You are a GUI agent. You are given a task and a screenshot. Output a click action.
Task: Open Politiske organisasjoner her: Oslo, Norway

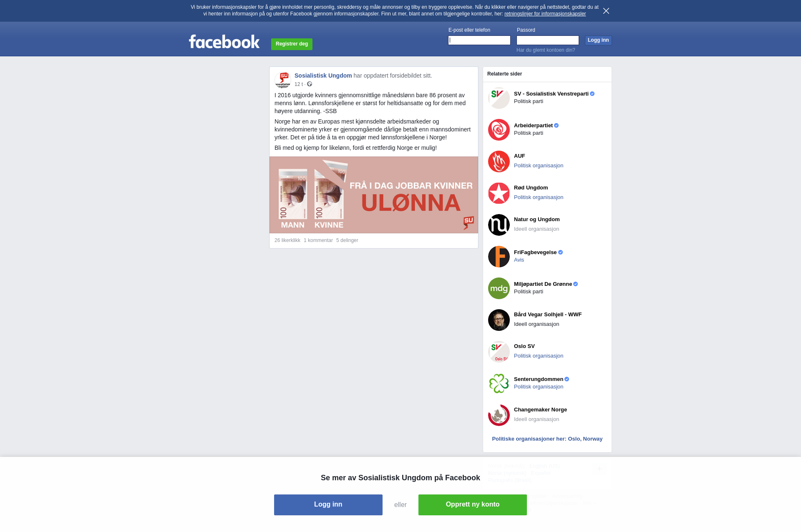point(547,439)
